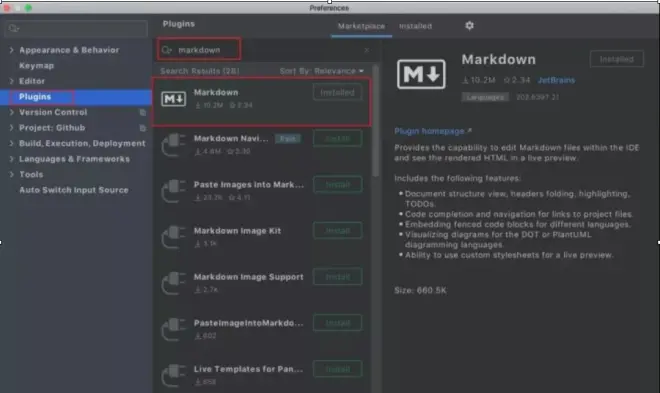Expand Appearance & Behavior section

coord(11,50)
